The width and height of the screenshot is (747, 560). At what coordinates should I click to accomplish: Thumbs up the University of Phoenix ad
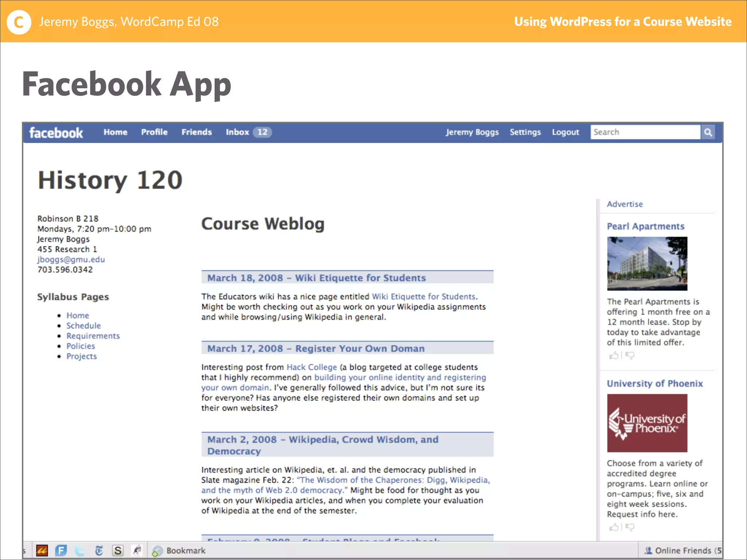coord(614,527)
